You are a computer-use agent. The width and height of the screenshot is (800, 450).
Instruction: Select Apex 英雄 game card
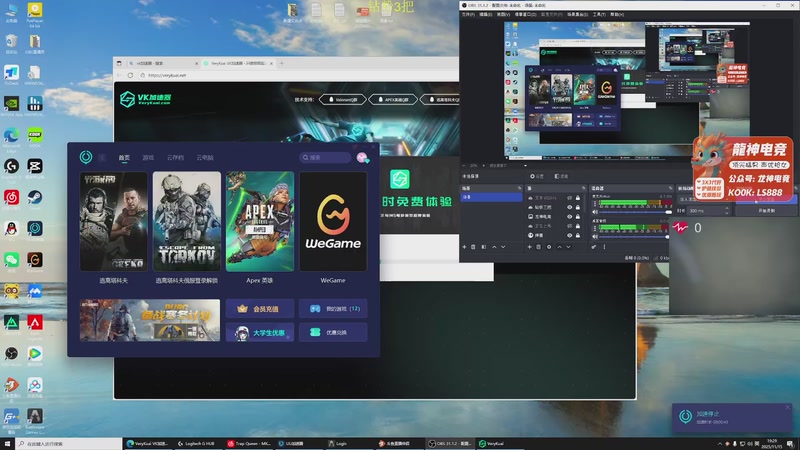[x=260, y=228]
